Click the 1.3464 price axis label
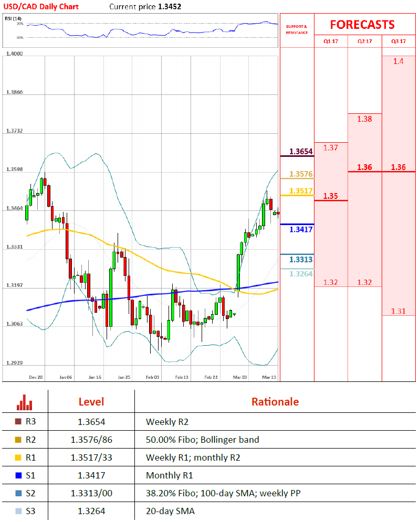The image size is (420, 522). click(x=14, y=208)
